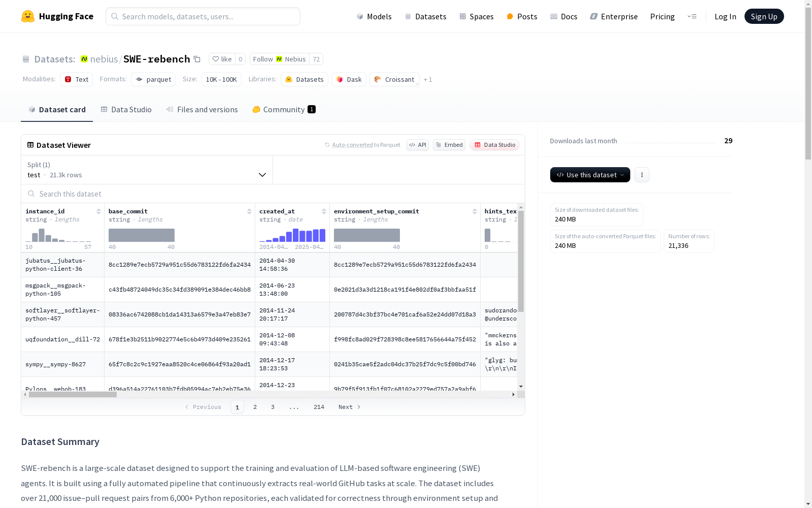The height and width of the screenshot is (508, 812).
Task: Select the msgpack__msgpack-python-105 cell
Action: coord(63,290)
